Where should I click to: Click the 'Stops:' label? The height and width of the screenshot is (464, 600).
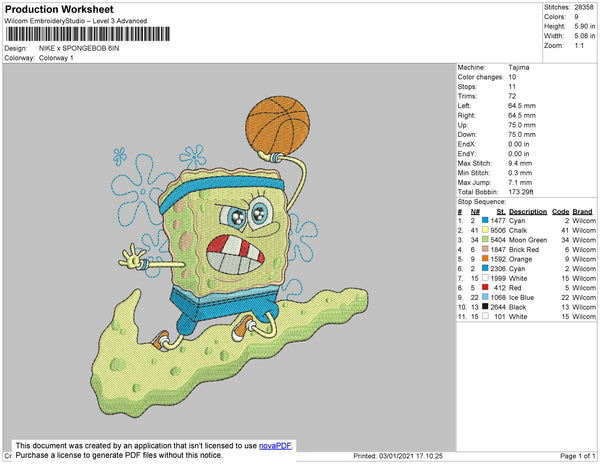point(467,86)
